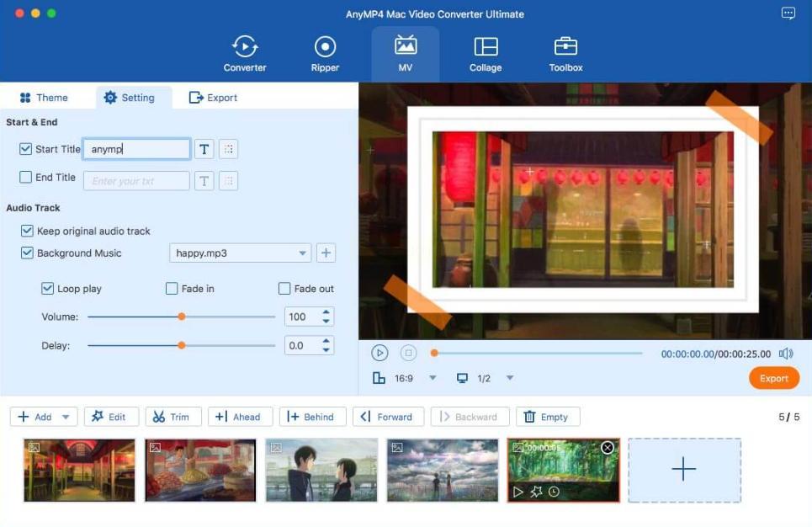Disable Keep original audio track
812x527 pixels.
[x=27, y=231]
